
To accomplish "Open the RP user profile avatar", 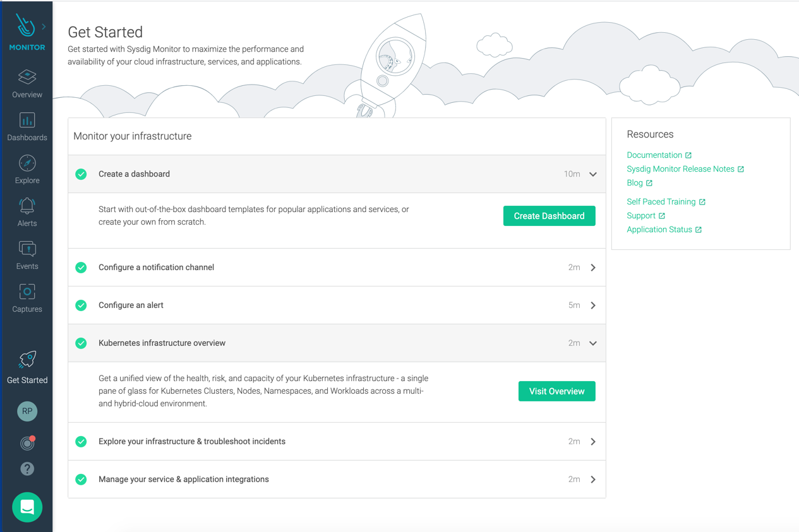I will 27,411.
